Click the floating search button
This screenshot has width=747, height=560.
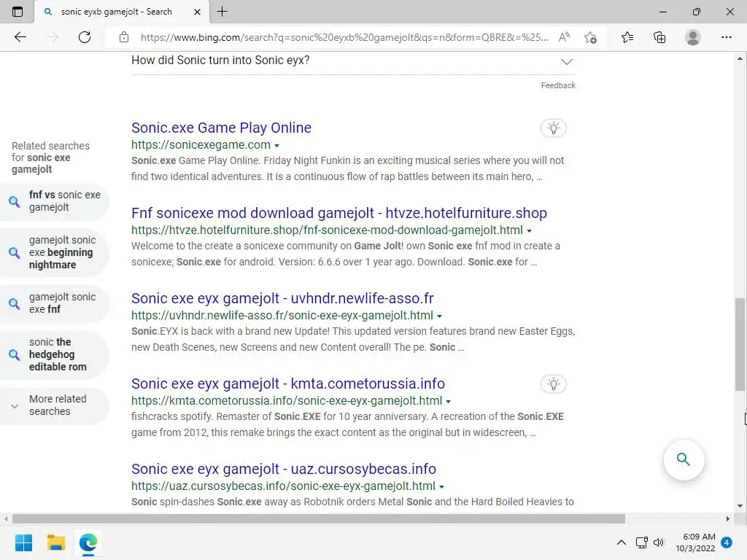pyautogui.click(x=684, y=459)
